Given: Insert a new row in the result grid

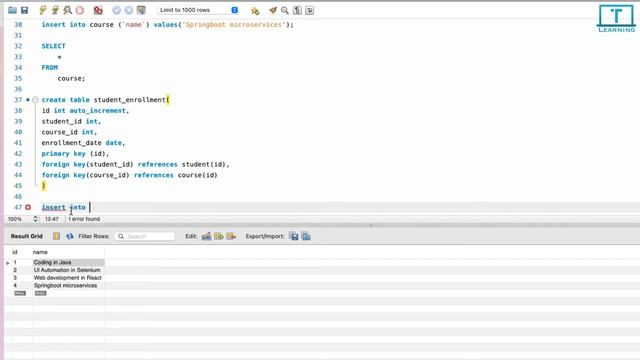Looking at the screenshot, I should click(219, 236).
